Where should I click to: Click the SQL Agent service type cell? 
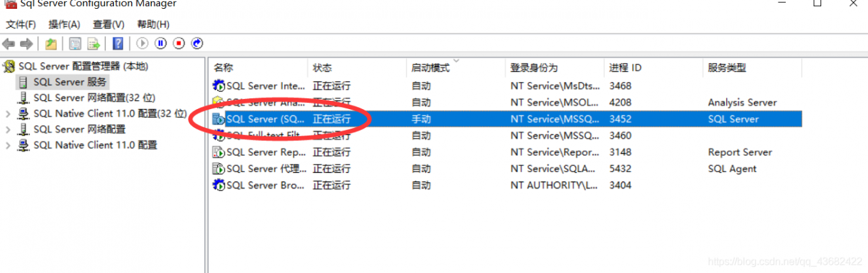coord(732,169)
